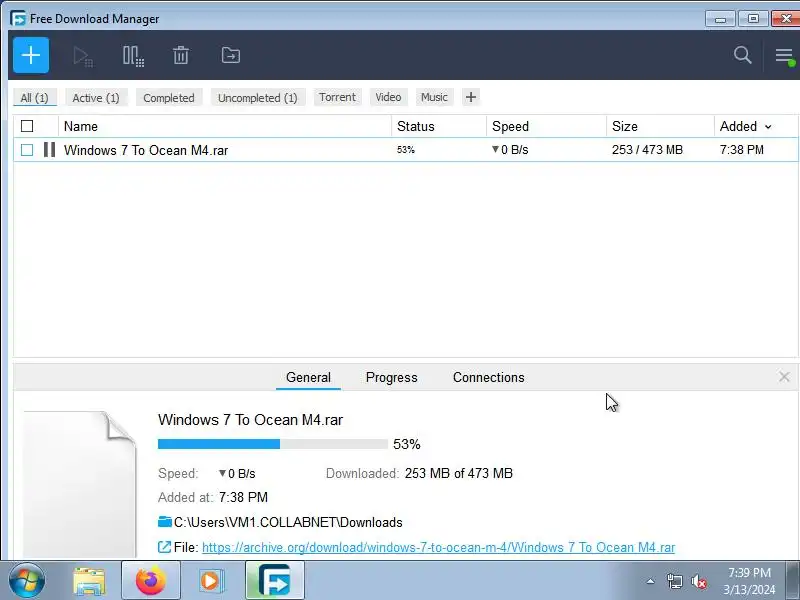Click the file thumbnail preview in details
800x600 pixels.
click(x=80, y=485)
